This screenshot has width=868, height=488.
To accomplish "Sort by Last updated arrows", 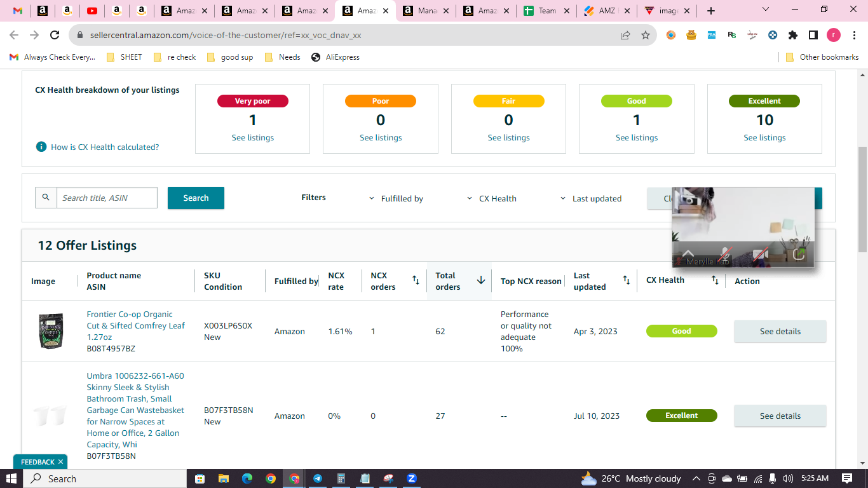I will coord(627,280).
